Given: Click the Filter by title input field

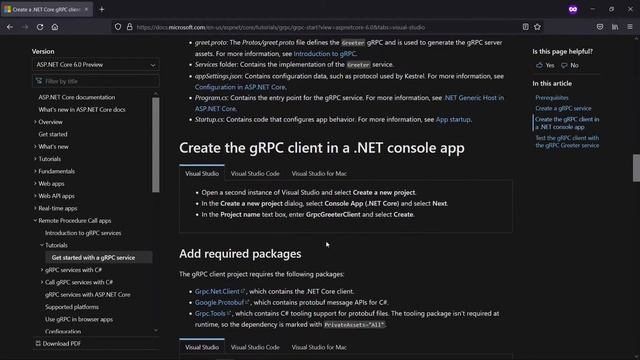Looking at the screenshot, I should 96,81.
